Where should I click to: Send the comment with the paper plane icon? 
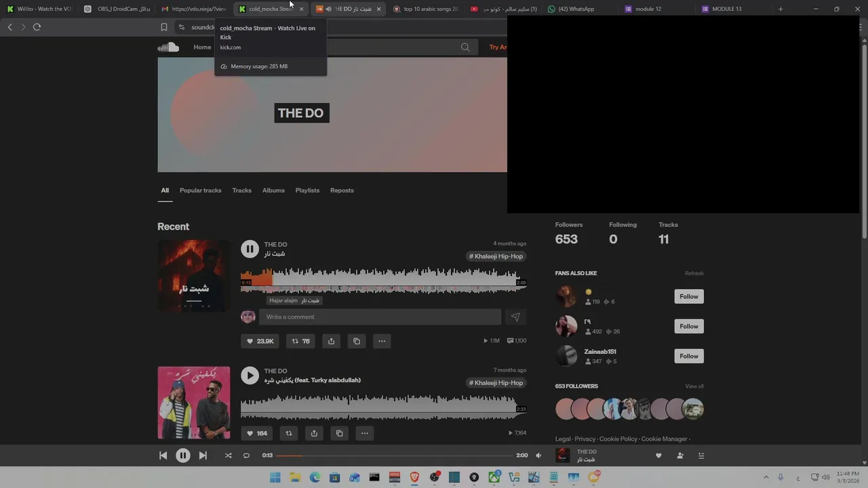click(x=515, y=317)
